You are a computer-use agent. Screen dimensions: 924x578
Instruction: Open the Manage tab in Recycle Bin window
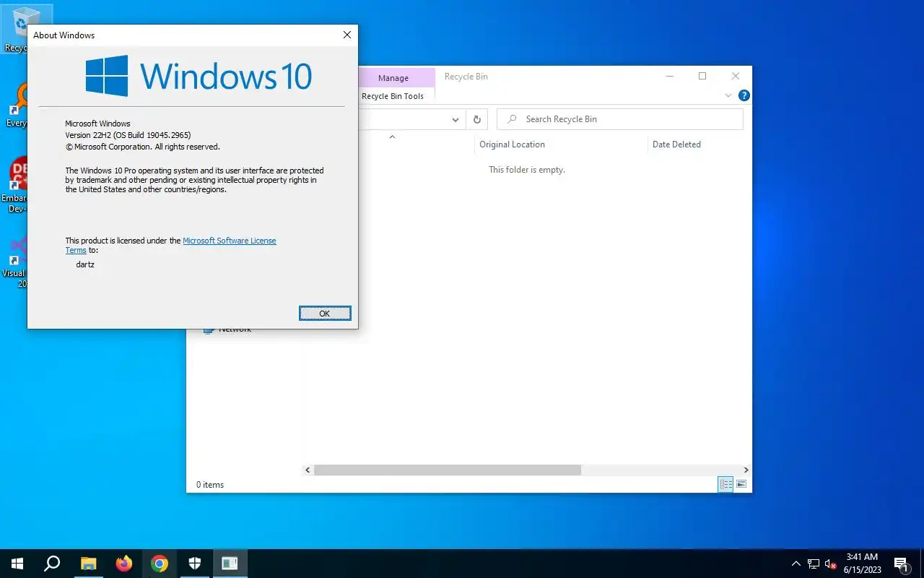click(x=393, y=77)
